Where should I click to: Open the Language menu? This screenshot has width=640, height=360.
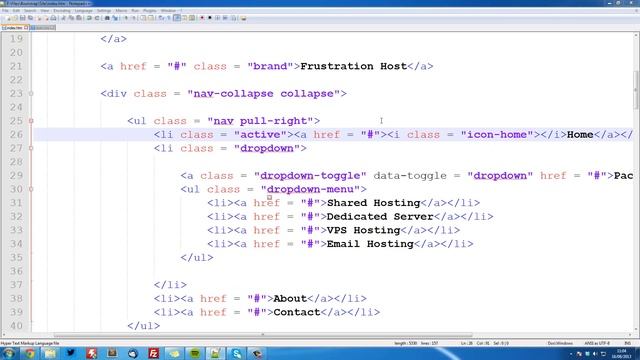tap(84, 11)
